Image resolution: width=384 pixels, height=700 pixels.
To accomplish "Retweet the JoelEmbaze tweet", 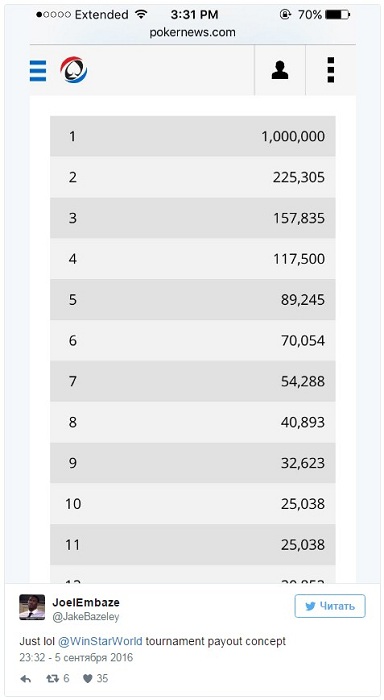I will pyautogui.click(x=58, y=679).
